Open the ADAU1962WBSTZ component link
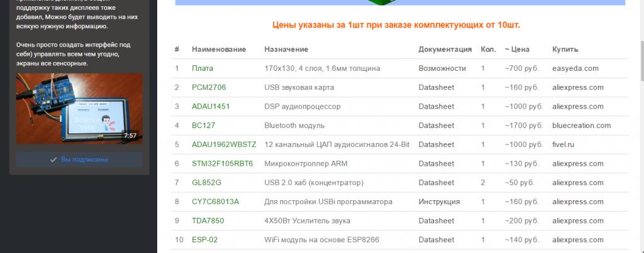This screenshot has width=644, height=253. [x=224, y=145]
